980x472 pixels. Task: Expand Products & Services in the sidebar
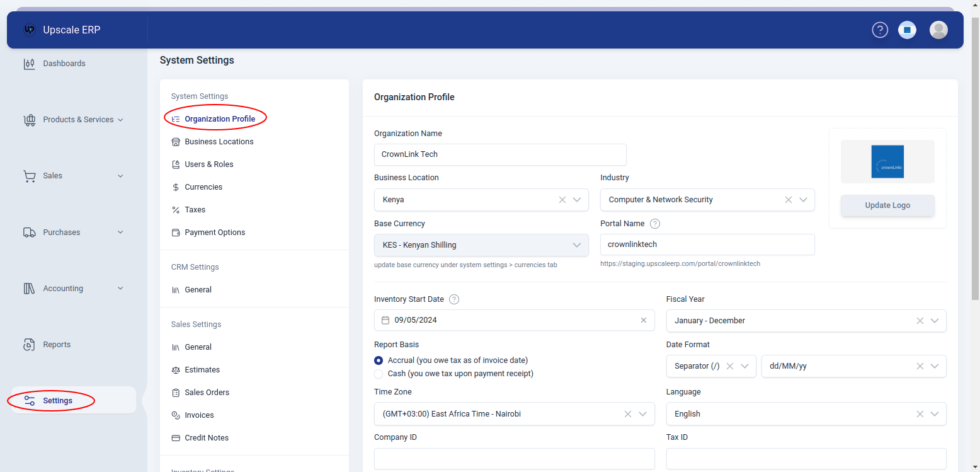78,119
